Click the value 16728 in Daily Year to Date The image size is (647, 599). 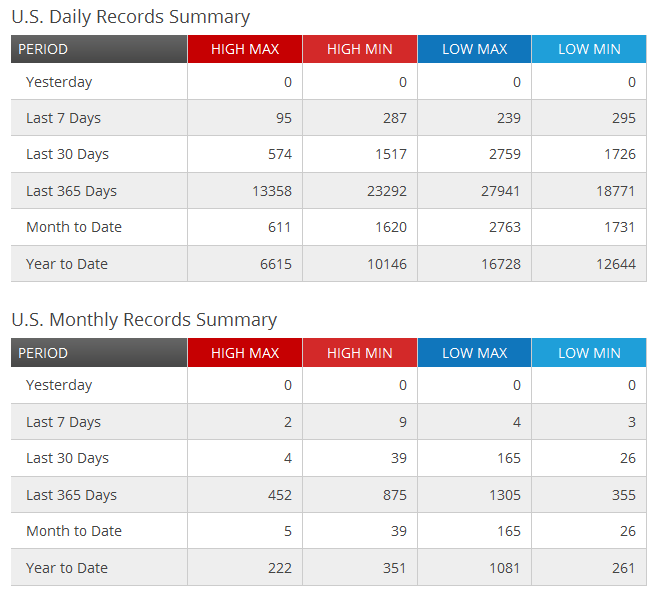(x=501, y=264)
